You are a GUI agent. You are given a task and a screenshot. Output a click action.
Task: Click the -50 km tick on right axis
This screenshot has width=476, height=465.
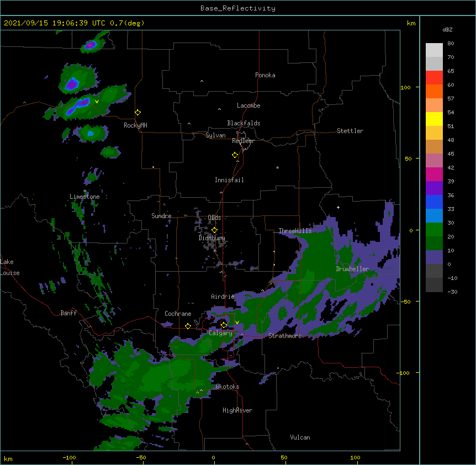[405, 302]
